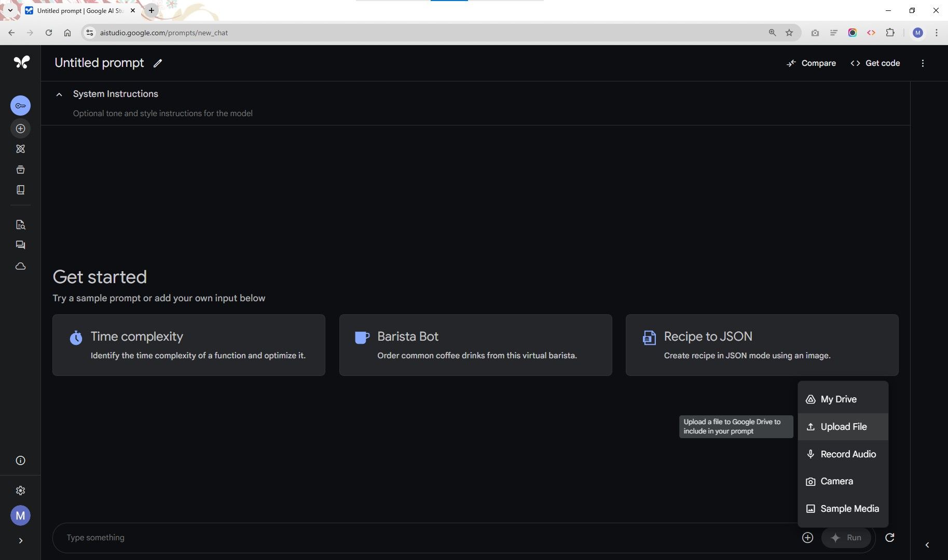Open the Prompt Gallery book icon
The image size is (948, 560).
tap(20, 190)
